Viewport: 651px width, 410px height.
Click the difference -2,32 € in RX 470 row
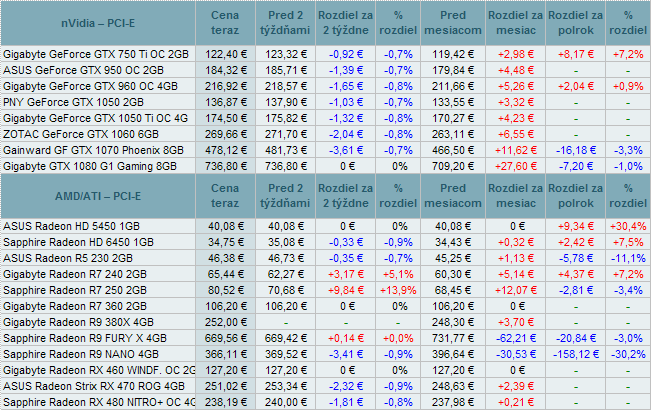pos(346,386)
